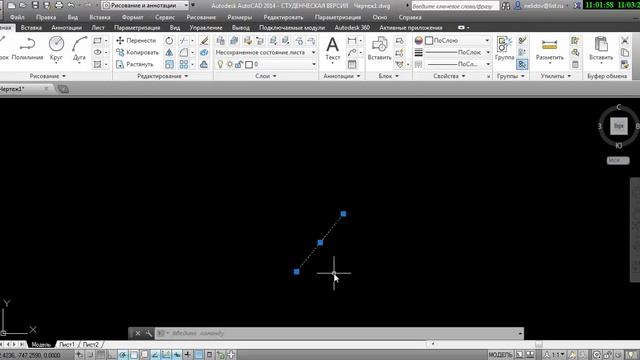Open workspace dropdown Рисование и аннотации
This screenshot has height=360, width=640.
[x=145, y=5]
